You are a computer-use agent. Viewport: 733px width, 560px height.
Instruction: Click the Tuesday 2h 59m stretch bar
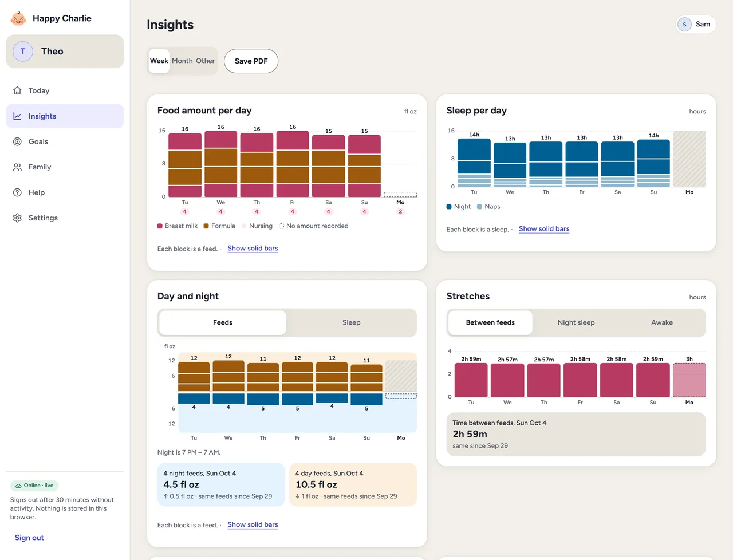click(x=471, y=380)
